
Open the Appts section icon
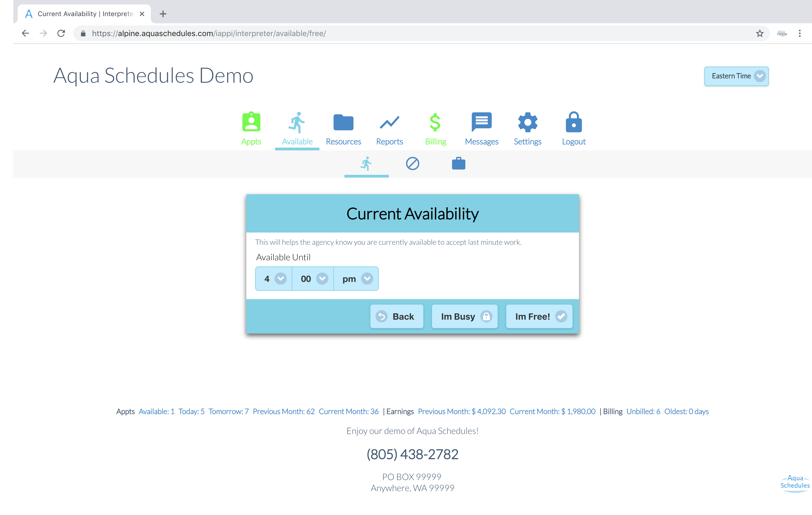[x=251, y=122]
